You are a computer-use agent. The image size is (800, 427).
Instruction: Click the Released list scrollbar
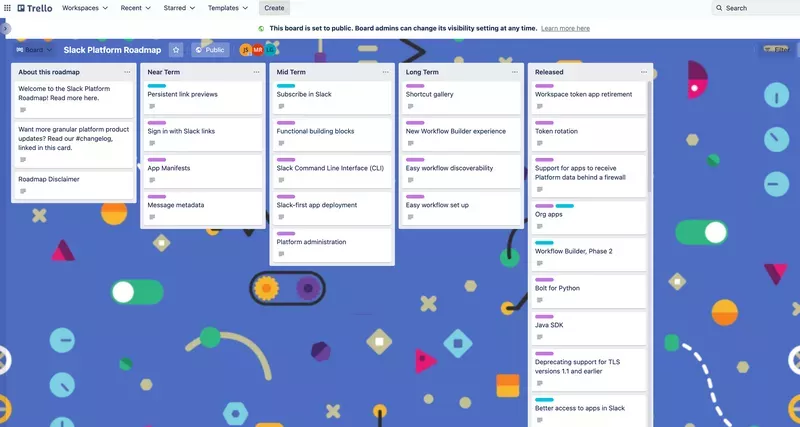649,136
